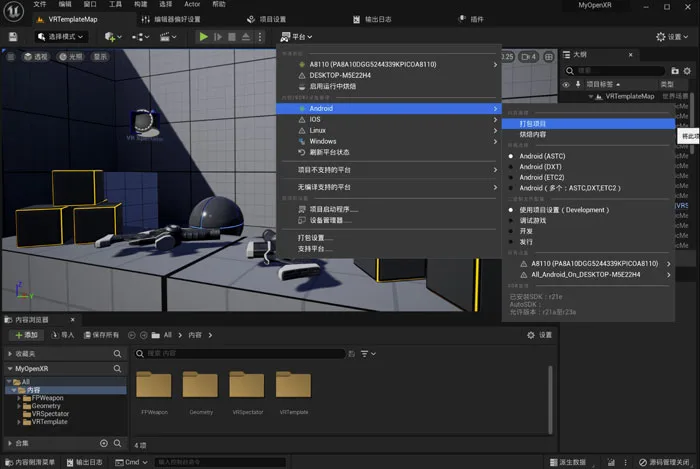Search MyOpenXR sources with the magnifier icon
This screenshot has width=700, height=469.
tap(117, 369)
